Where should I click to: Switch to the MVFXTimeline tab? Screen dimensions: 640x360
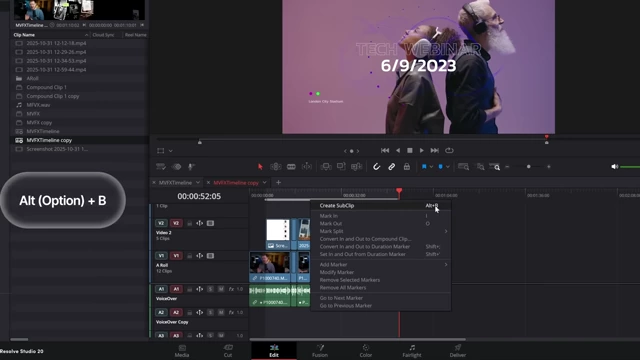(x=175, y=182)
